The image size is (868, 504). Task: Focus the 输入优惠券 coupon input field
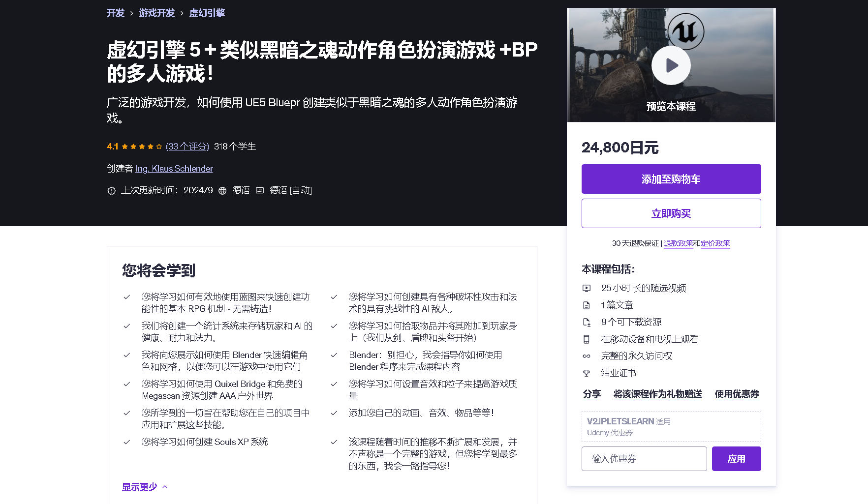click(x=644, y=459)
